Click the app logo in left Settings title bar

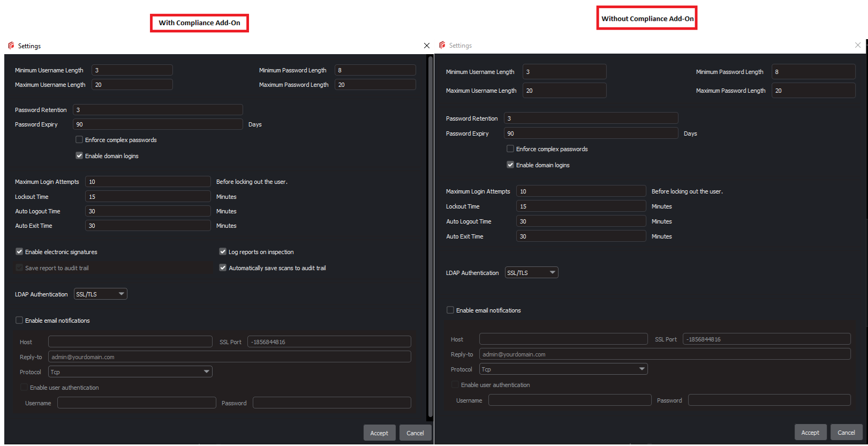coord(11,46)
